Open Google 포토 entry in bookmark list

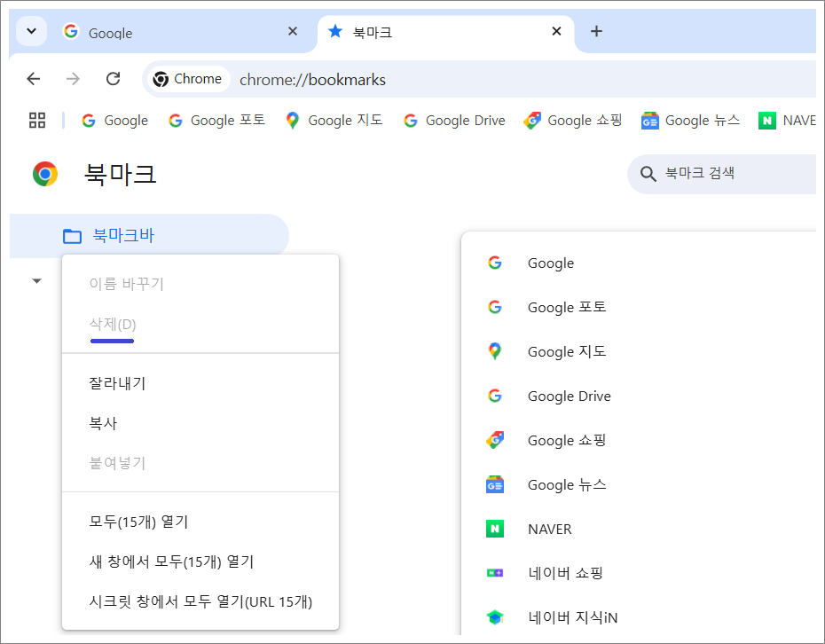[x=639, y=307]
